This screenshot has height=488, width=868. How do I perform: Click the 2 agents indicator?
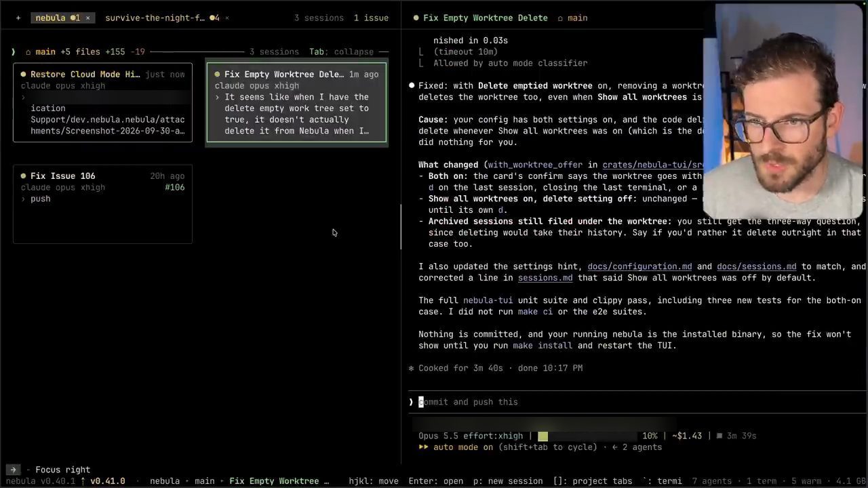point(637,447)
